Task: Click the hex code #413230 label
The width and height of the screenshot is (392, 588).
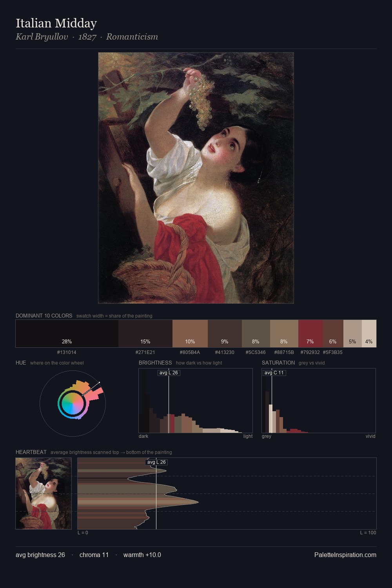Action: (225, 352)
